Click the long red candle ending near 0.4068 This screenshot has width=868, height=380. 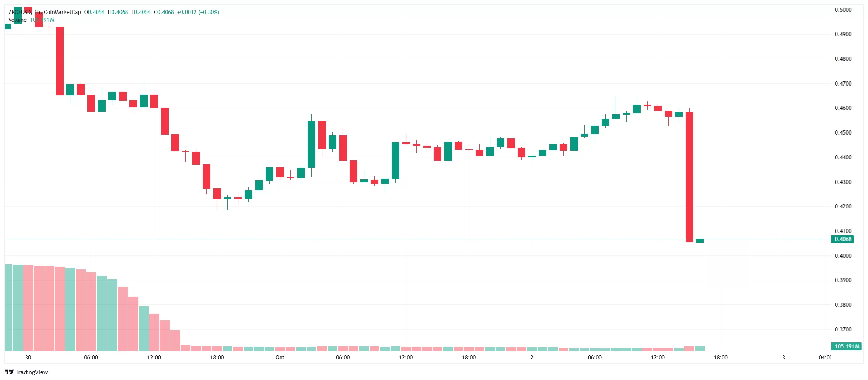689,177
